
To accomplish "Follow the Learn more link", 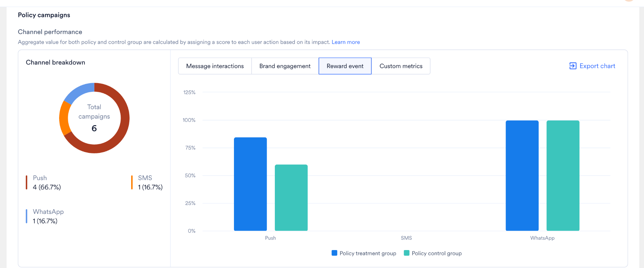I will coord(346,42).
